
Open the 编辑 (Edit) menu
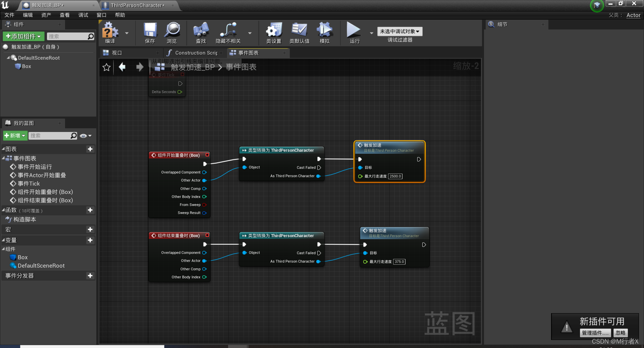28,15
